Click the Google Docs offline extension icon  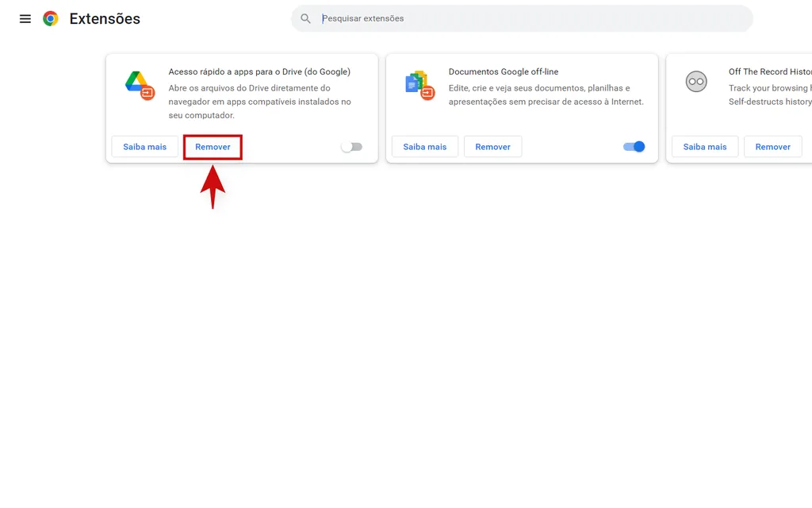pyautogui.click(x=420, y=86)
